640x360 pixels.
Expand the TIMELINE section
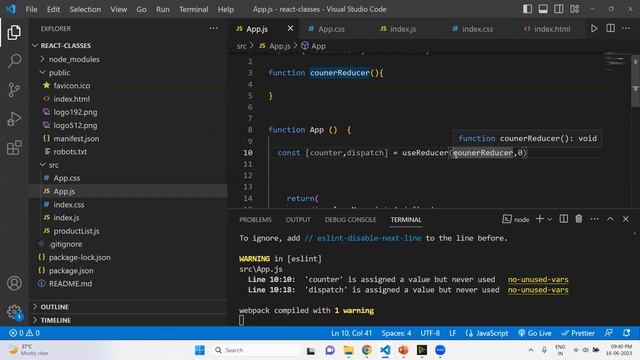56,320
